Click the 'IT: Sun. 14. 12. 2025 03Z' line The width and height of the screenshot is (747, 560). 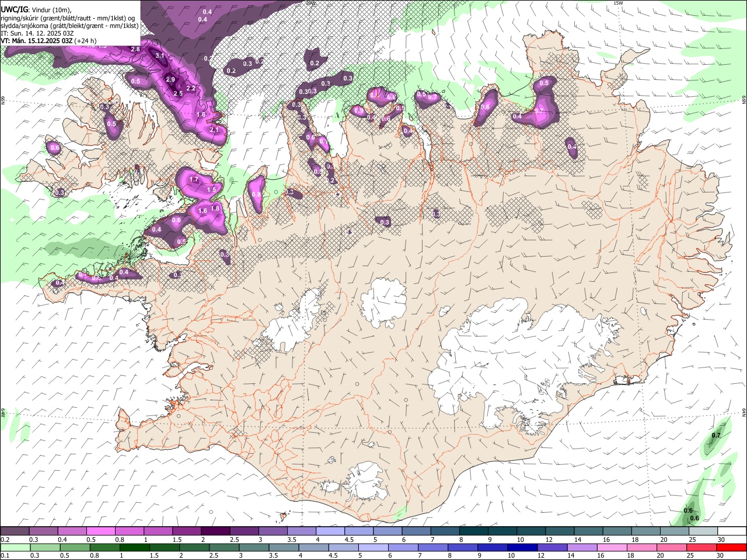(37, 33)
